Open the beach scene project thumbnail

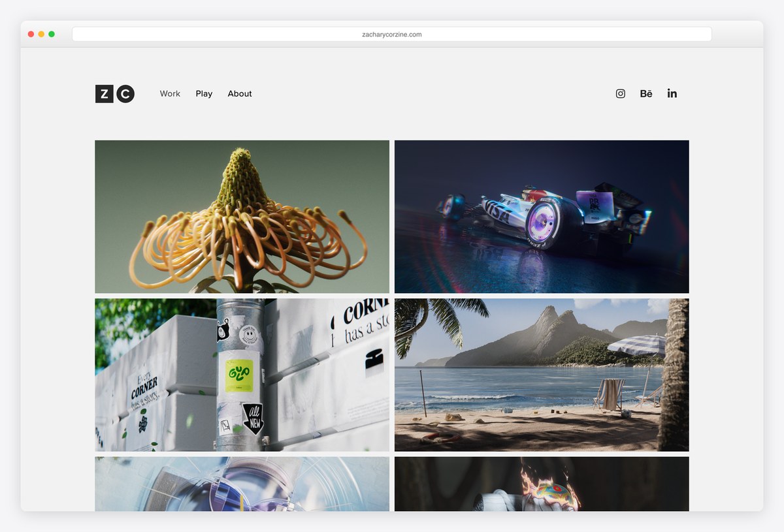click(x=542, y=375)
